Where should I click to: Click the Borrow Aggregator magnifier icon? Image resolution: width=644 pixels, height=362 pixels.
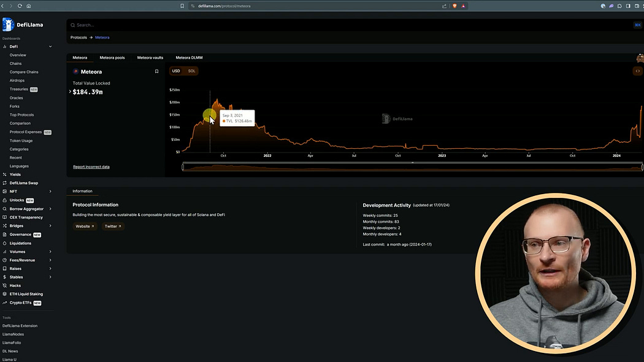(4, 209)
